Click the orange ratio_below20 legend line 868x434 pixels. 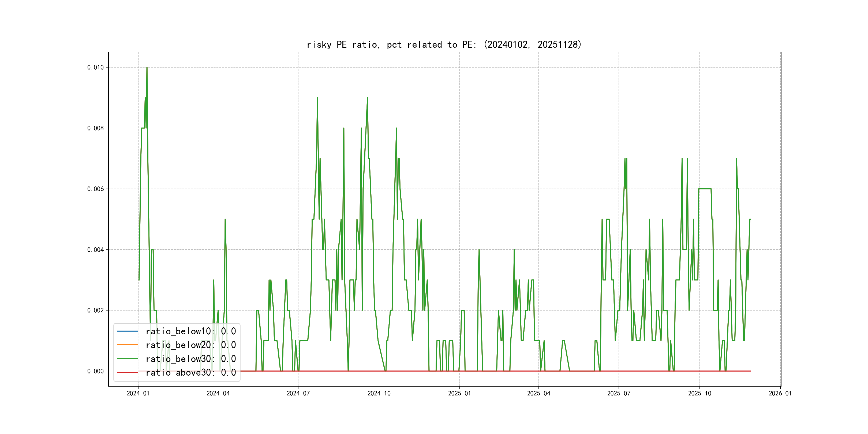click(x=127, y=345)
